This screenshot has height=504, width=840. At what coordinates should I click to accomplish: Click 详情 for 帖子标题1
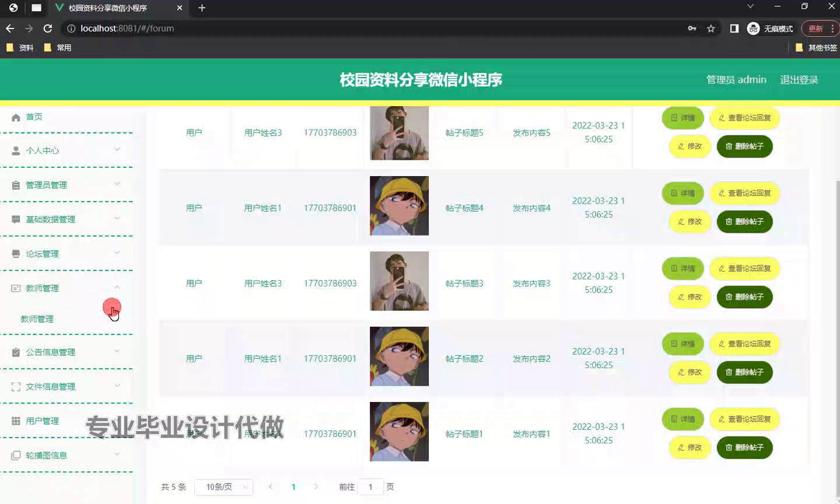[x=683, y=419]
